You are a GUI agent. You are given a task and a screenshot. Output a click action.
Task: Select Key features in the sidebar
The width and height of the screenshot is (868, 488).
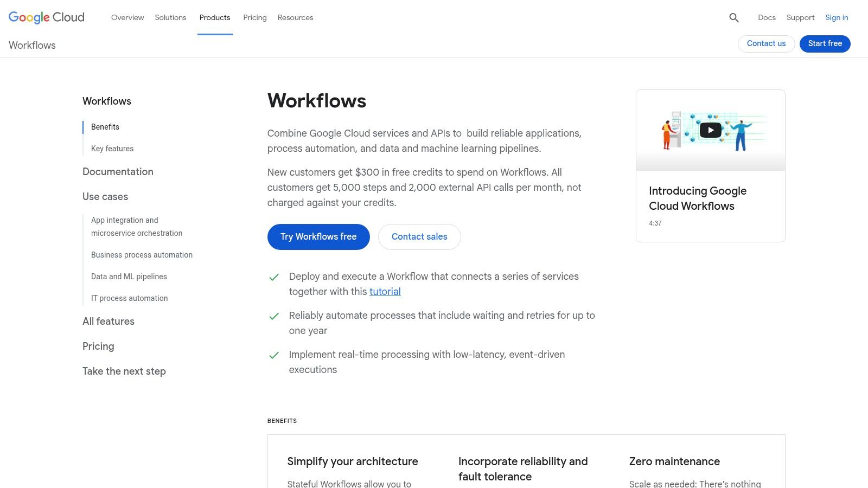(112, 148)
